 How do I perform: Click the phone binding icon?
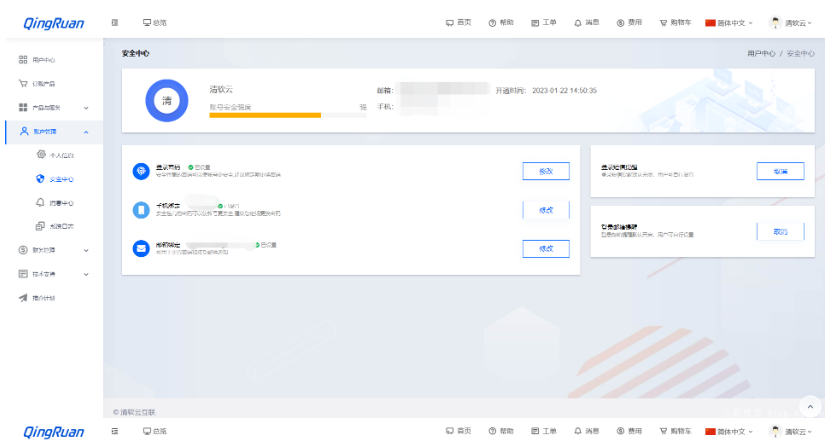141,210
